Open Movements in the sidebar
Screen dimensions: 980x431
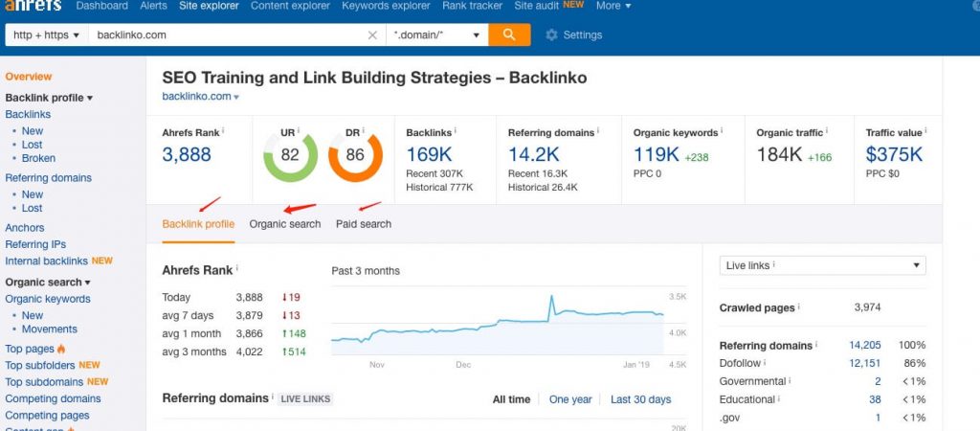tap(50, 329)
